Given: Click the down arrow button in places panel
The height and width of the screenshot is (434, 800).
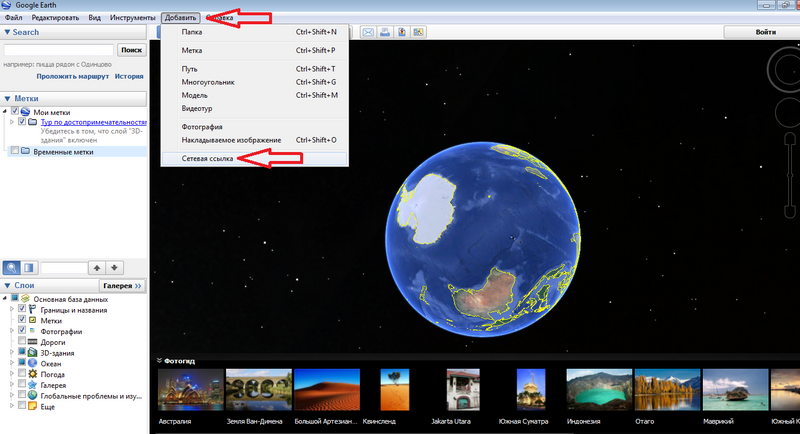Looking at the screenshot, I should [x=114, y=268].
